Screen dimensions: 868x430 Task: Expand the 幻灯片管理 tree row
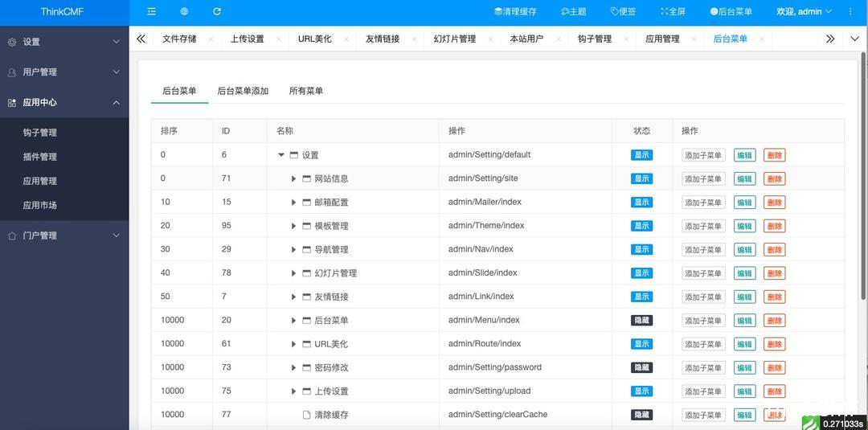(x=294, y=272)
